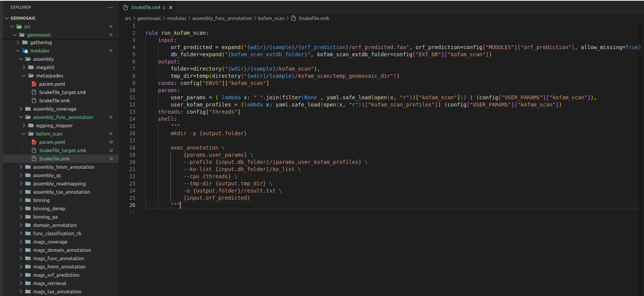Viewport: 644px width, 296px height.
Task: Select the mags_hmm_annotation folder
Action: 61,267
